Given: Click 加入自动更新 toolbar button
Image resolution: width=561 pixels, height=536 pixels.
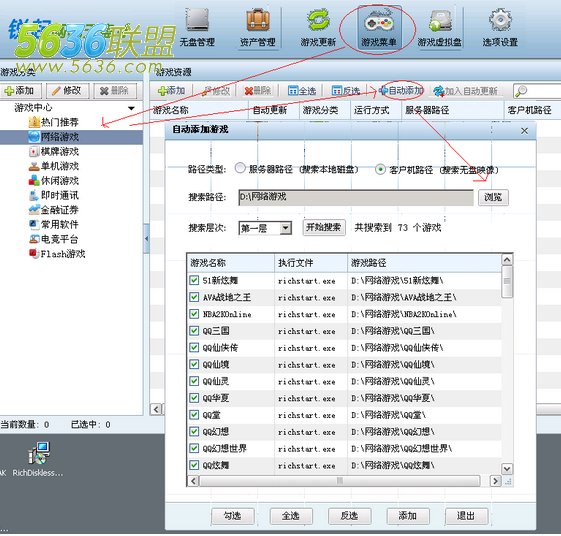Looking at the screenshot, I should point(465,91).
